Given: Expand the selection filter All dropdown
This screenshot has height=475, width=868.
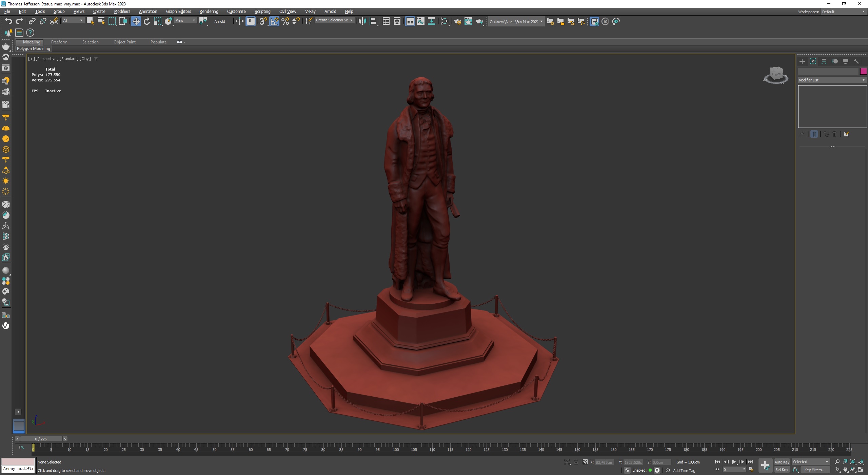Looking at the screenshot, I should (73, 20).
